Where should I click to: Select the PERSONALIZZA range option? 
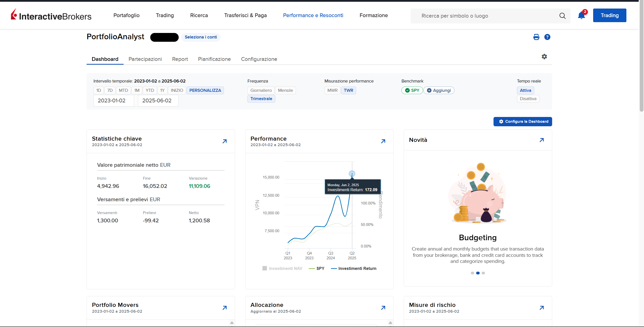[x=205, y=90]
